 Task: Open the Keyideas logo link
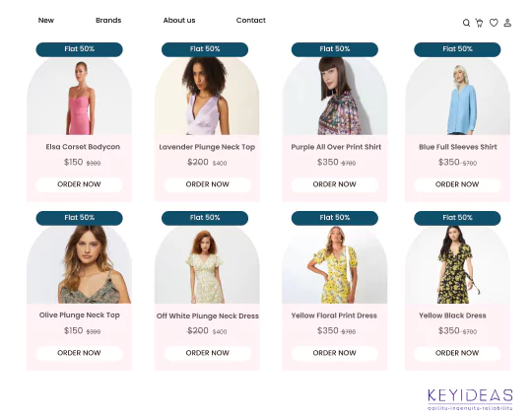(x=470, y=399)
